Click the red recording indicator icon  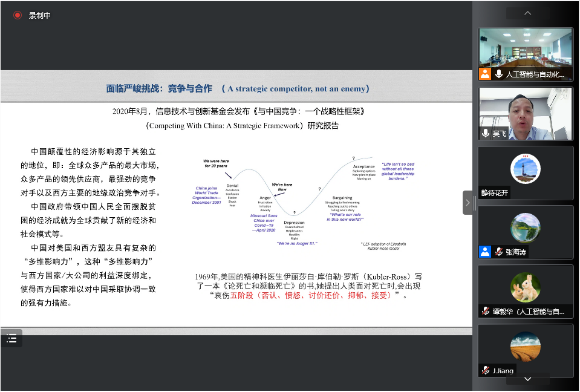18,15
